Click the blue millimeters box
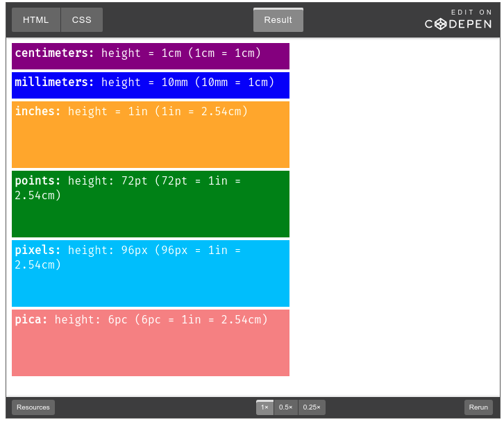 151,85
